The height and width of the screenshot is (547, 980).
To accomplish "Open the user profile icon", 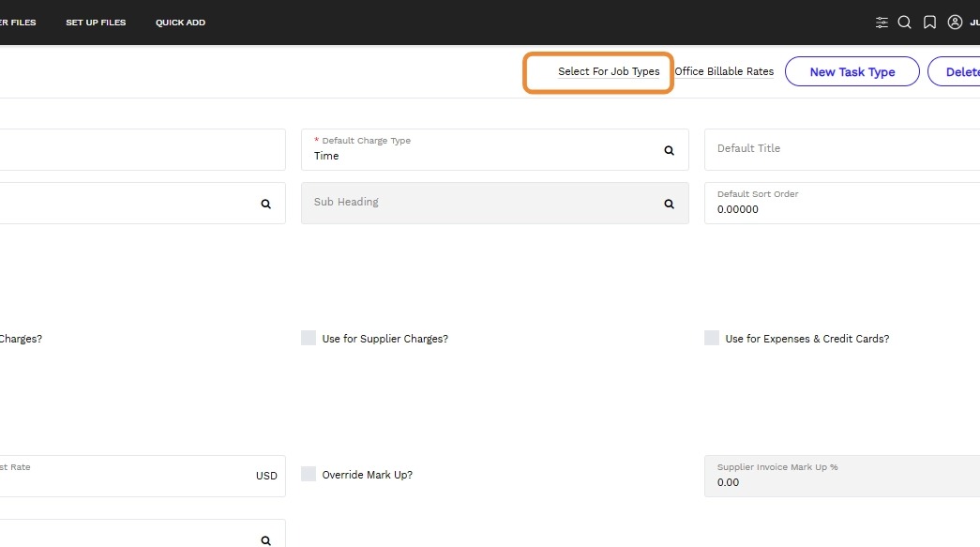I will click(x=955, y=23).
